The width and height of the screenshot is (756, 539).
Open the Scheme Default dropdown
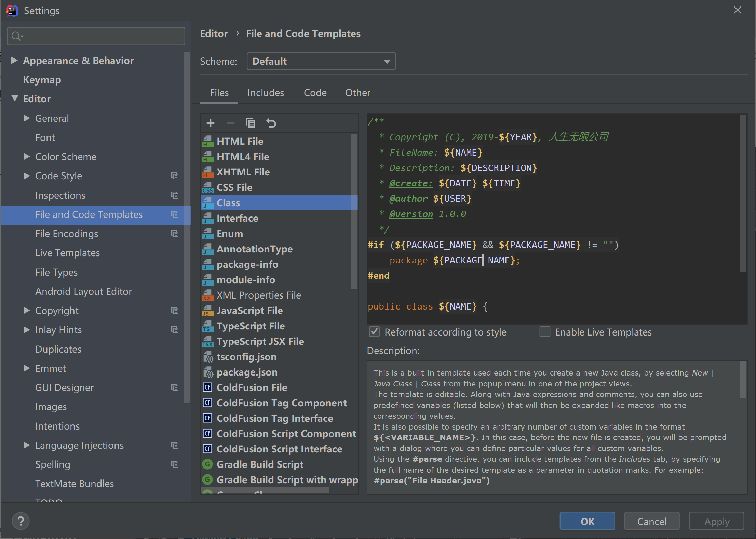point(321,61)
